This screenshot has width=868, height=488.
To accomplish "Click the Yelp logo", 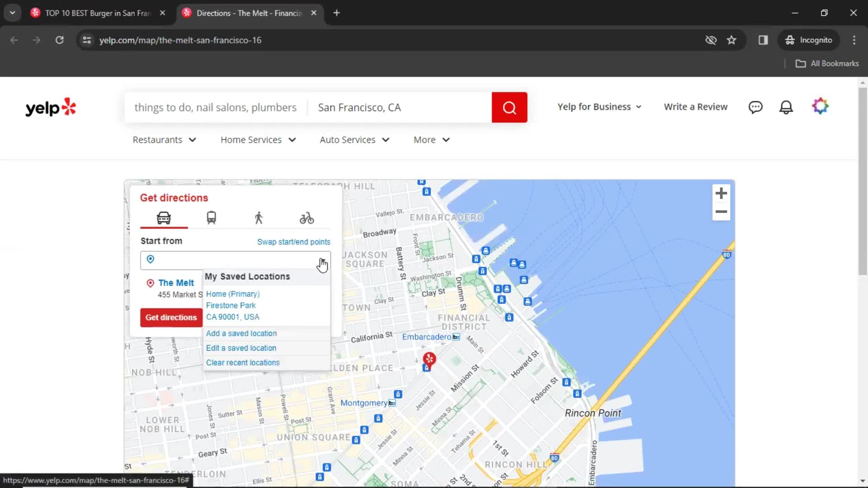I will click(x=51, y=108).
